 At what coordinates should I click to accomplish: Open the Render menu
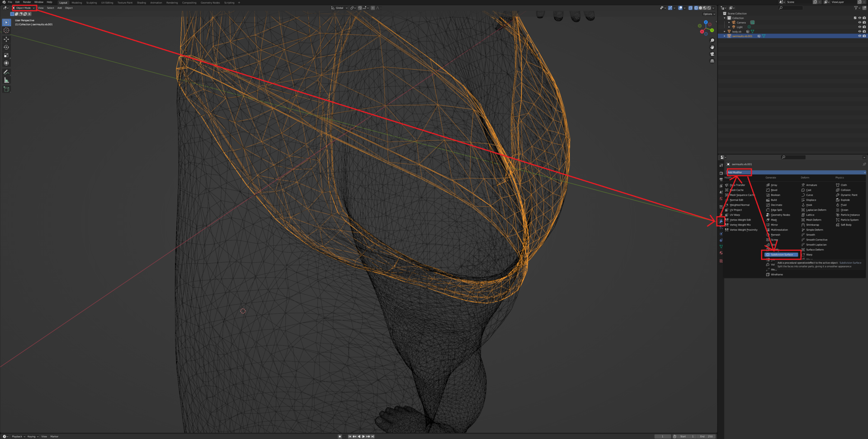click(27, 2)
